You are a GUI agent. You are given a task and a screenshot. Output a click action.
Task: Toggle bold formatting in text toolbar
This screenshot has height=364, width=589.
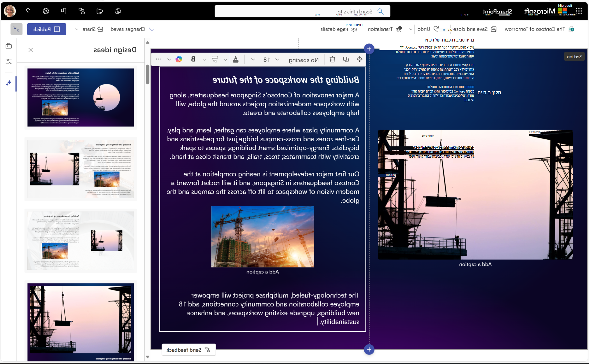[x=193, y=59]
